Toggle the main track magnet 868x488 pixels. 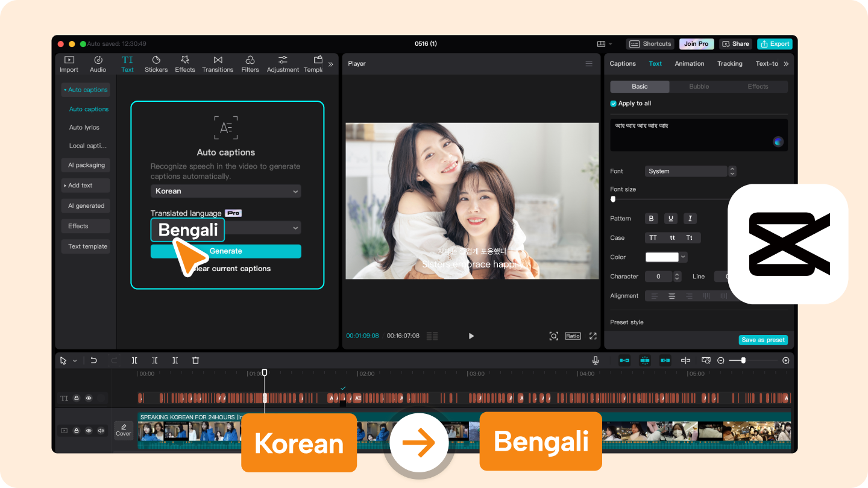624,360
